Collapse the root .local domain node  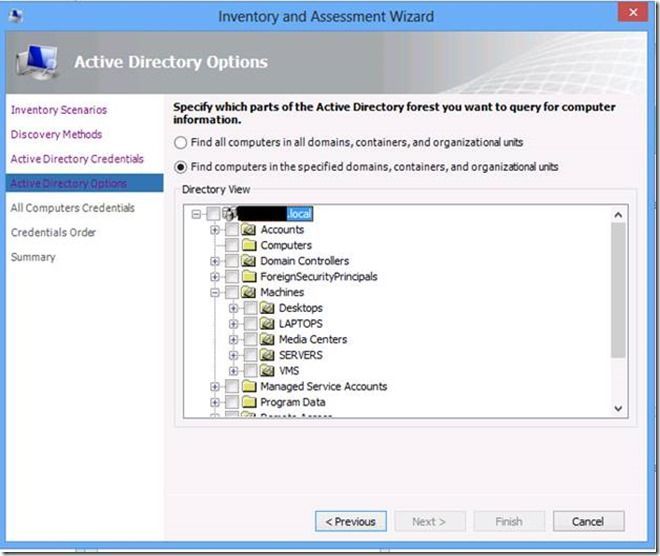click(196, 214)
